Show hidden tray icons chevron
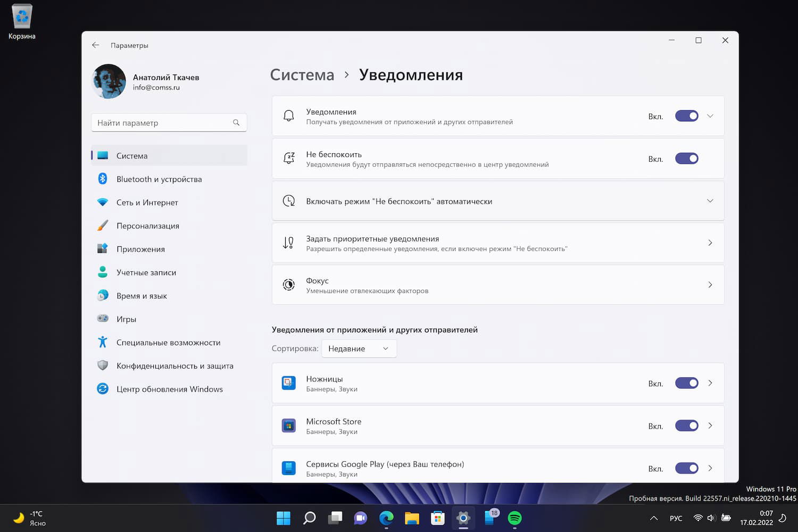The height and width of the screenshot is (532, 798). [654, 518]
